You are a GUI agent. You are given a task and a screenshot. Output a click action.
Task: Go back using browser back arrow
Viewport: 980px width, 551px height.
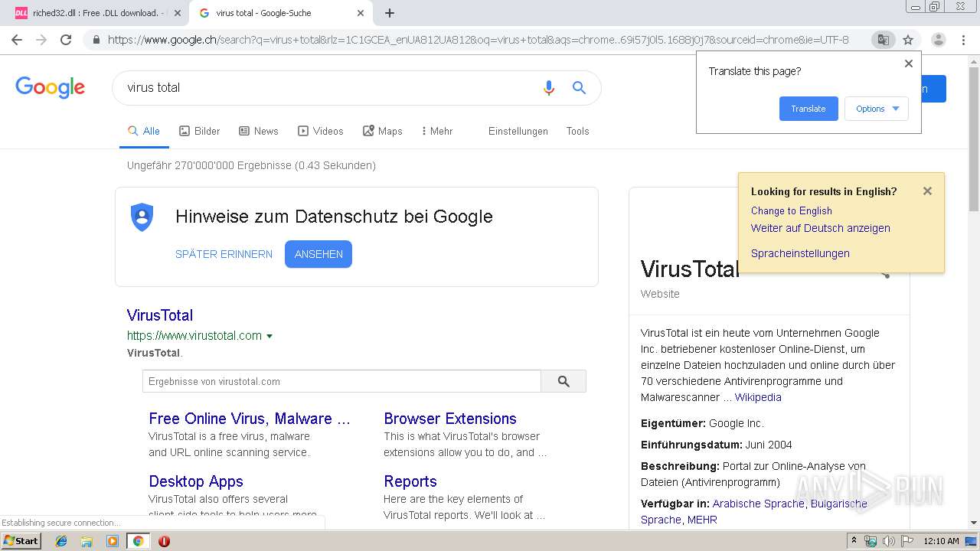coord(17,40)
